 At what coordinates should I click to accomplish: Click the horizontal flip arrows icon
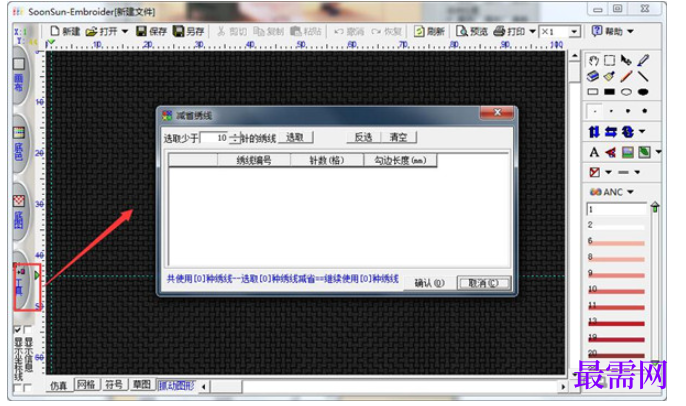[611, 131]
